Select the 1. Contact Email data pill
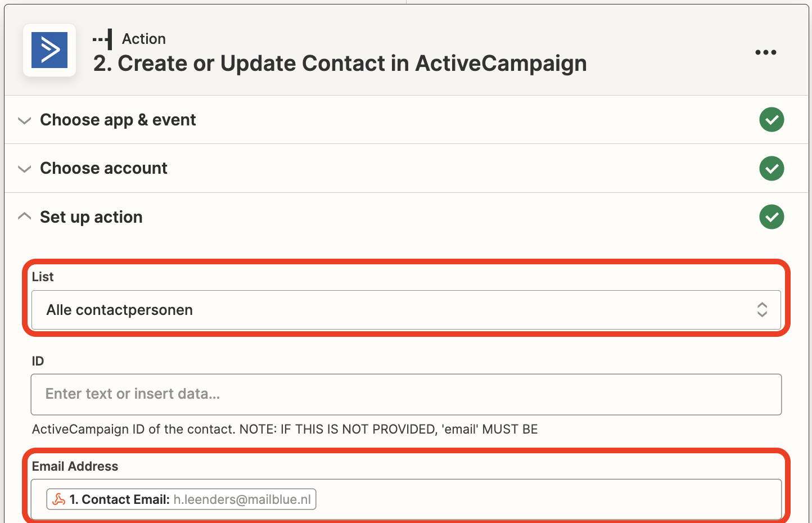This screenshot has width=812, height=523. (x=181, y=499)
